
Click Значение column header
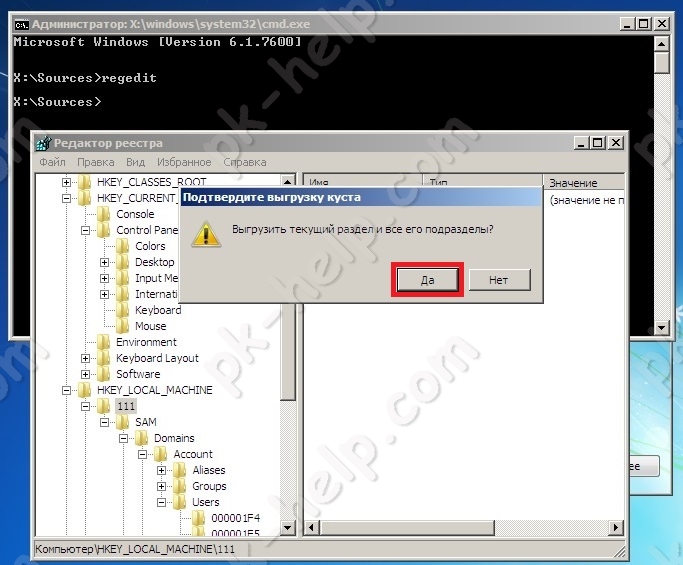coord(584,183)
